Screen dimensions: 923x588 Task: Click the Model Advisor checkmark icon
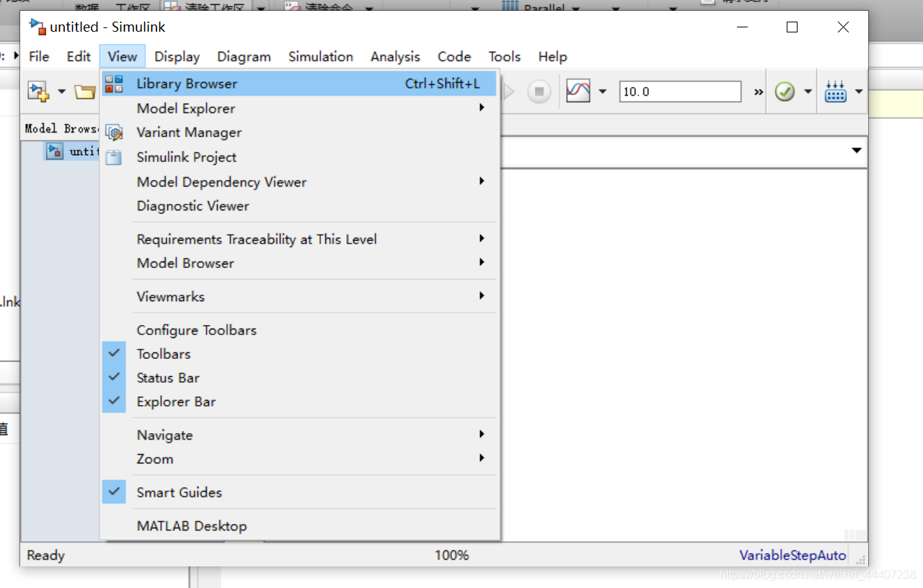click(785, 92)
